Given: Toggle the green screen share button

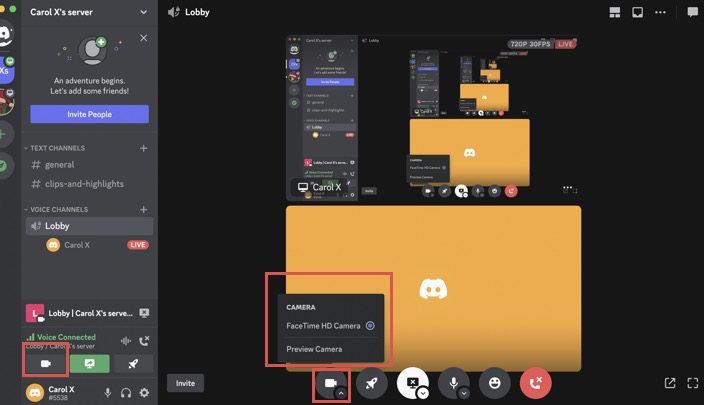Looking at the screenshot, I should point(89,364).
